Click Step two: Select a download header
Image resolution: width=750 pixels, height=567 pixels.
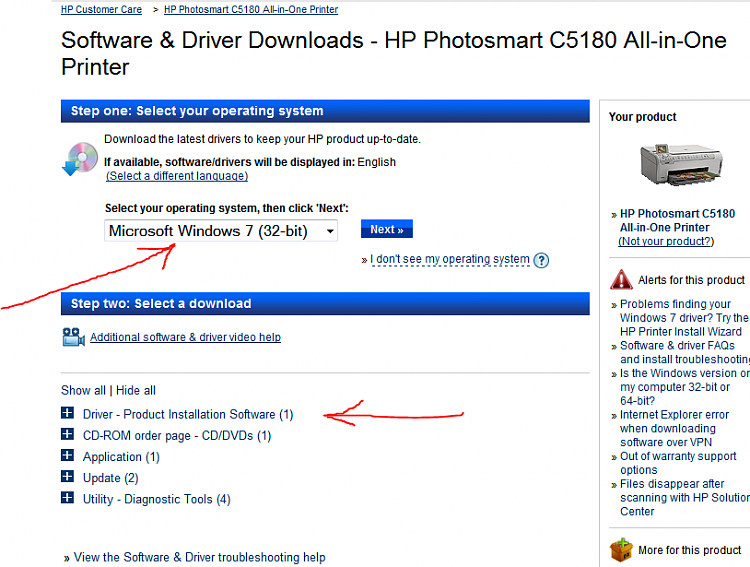coord(325,303)
